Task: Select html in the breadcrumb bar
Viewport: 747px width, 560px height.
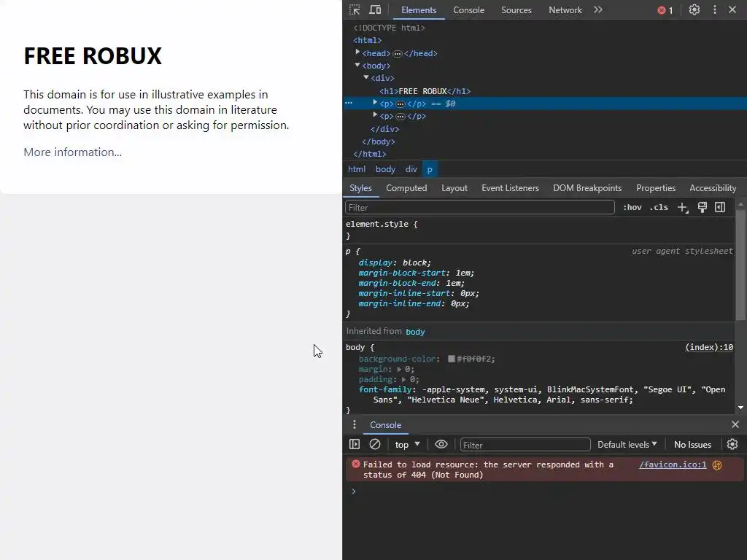Action: click(356, 169)
